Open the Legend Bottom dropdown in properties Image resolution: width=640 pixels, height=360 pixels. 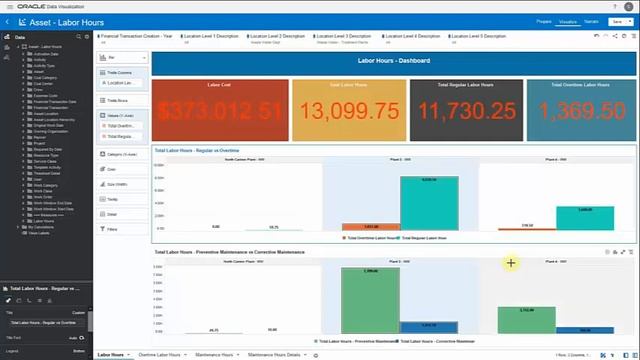coord(79,351)
